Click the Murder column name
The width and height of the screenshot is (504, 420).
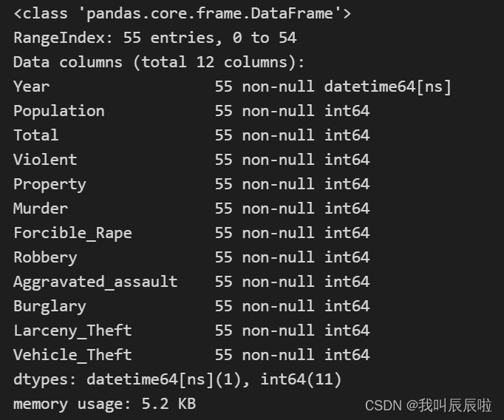point(41,209)
